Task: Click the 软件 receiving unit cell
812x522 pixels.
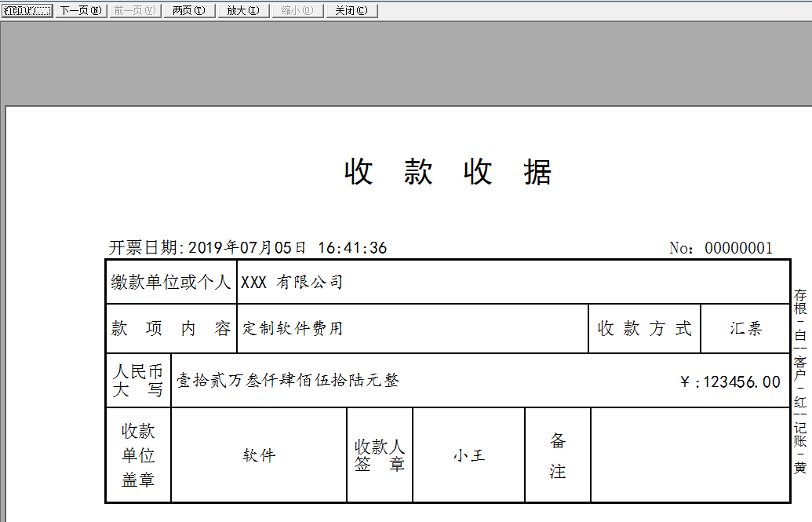Action: tap(259, 455)
